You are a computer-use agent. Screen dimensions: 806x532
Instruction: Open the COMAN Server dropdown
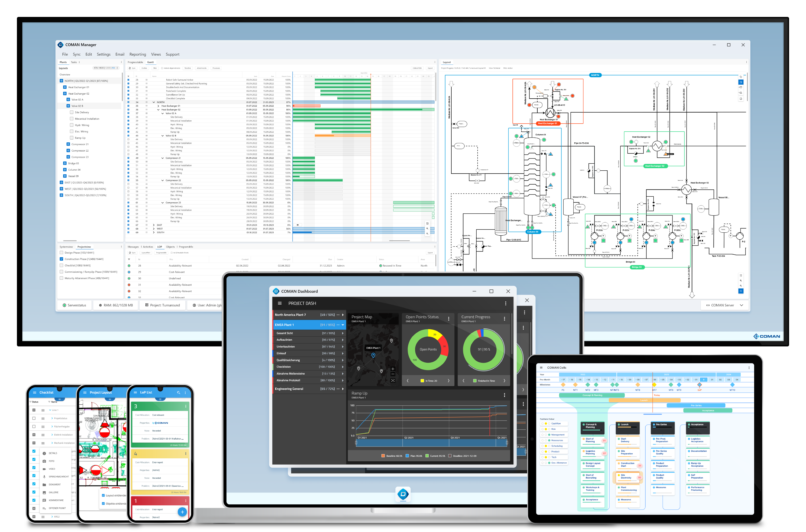742,305
